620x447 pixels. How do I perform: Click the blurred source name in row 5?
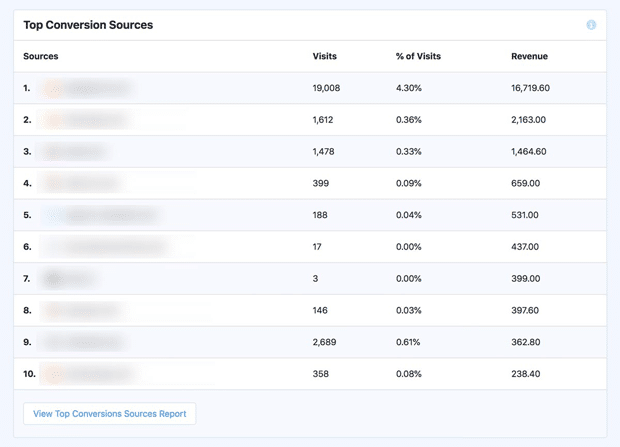point(103,215)
